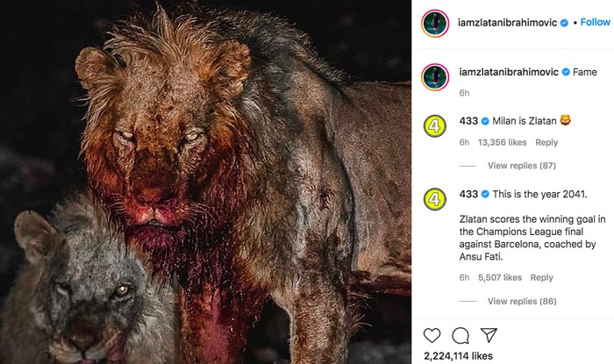The image size is (614, 364).
Task: Click the lion photo
Action: pos(205,182)
